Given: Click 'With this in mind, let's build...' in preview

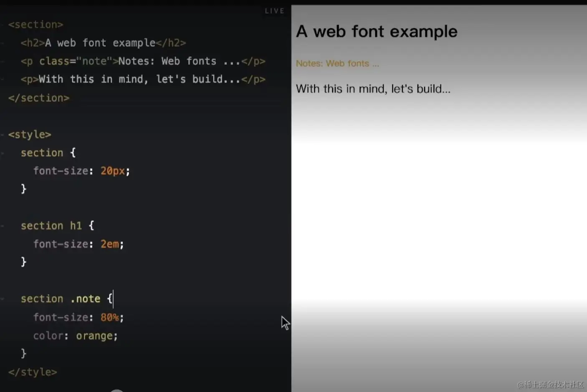Looking at the screenshot, I should (x=373, y=89).
